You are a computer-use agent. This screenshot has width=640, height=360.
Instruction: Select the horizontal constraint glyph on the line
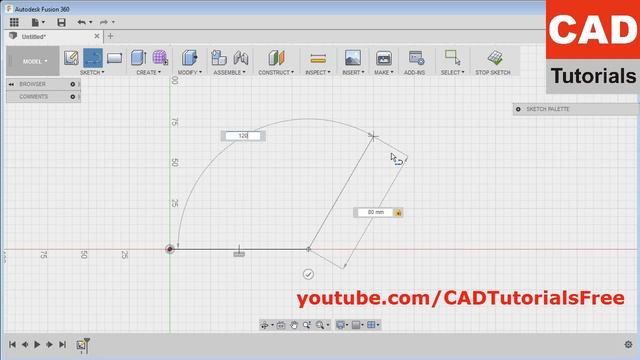239,254
